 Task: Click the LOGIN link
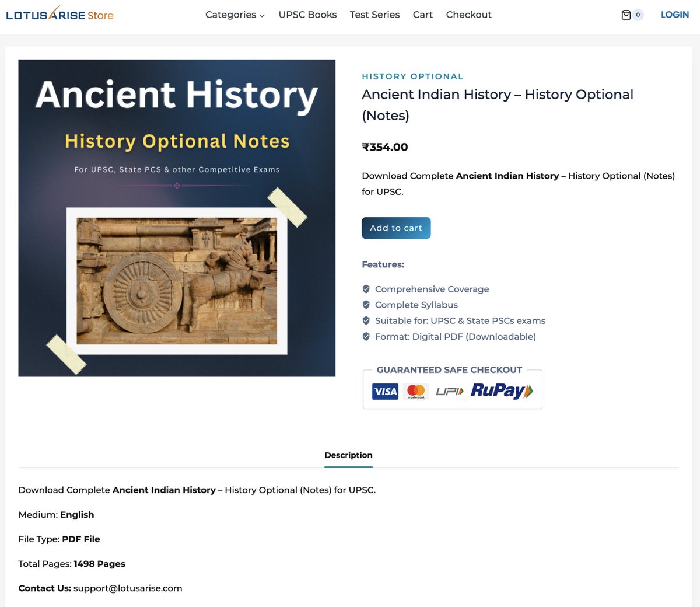[674, 14]
